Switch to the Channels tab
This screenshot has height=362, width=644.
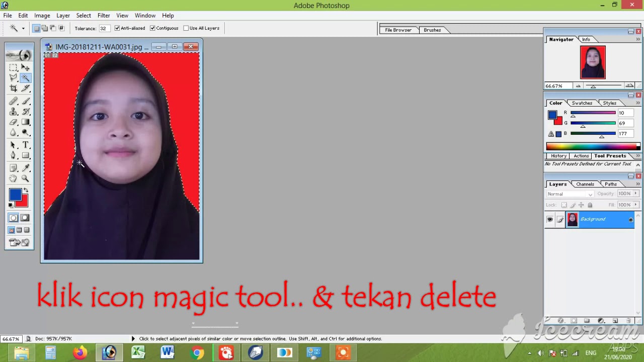[585, 184]
